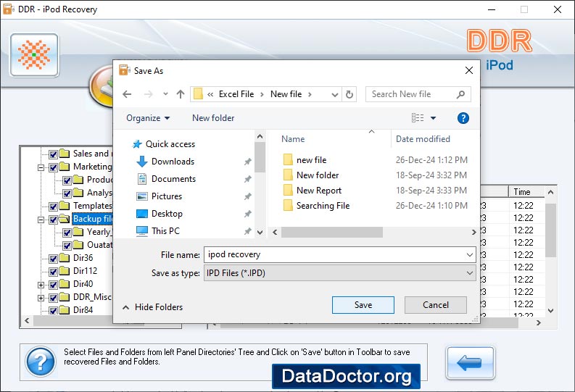
Task: Select the Dir36 folder in tree
Action: [83, 257]
